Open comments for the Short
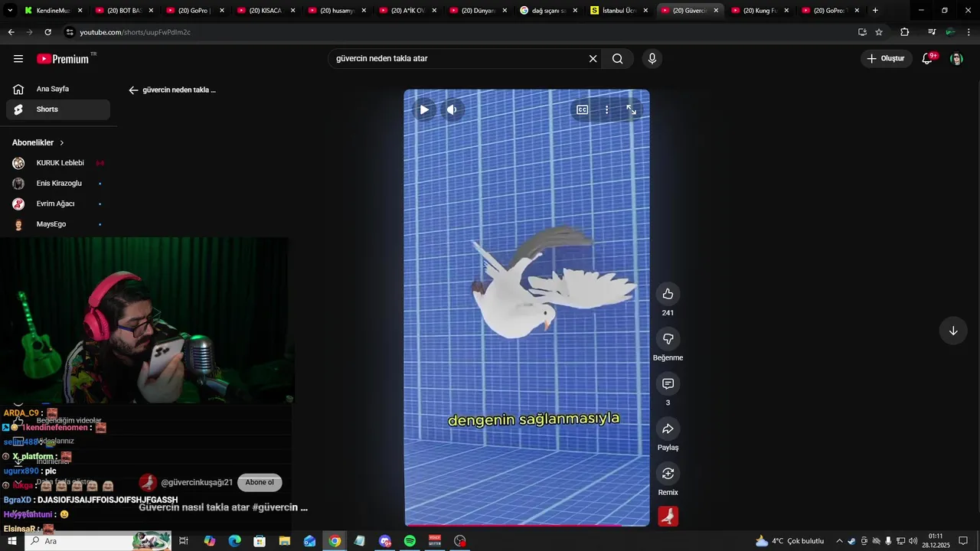The image size is (980, 551). pyautogui.click(x=668, y=384)
